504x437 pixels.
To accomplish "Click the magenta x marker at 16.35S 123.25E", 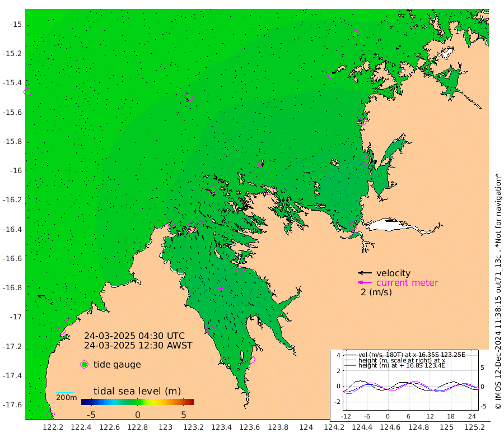I will [x=202, y=222].
